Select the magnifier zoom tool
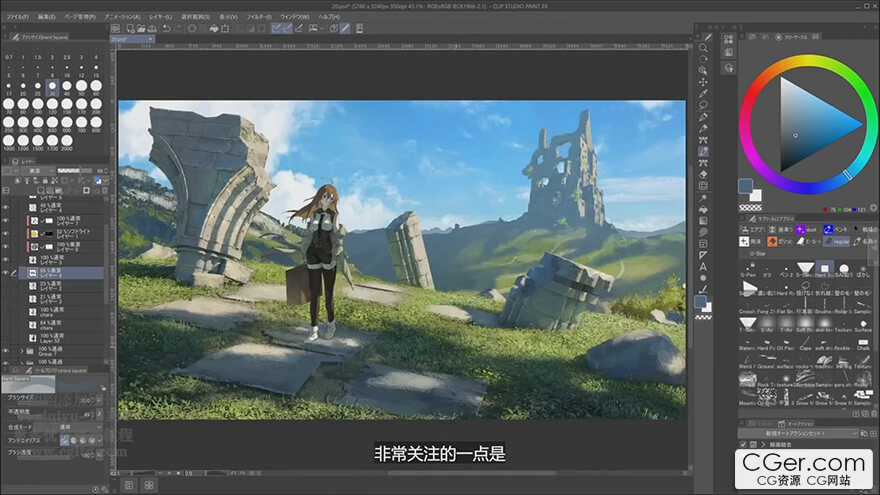The height and width of the screenshot is (495, 880). coord(704,48)
